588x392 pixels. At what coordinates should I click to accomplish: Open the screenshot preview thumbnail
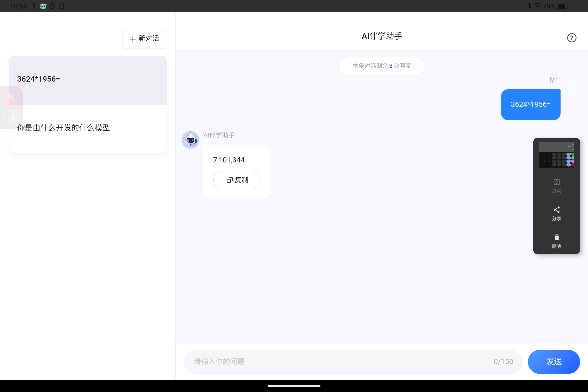click(x=556, y=155)
